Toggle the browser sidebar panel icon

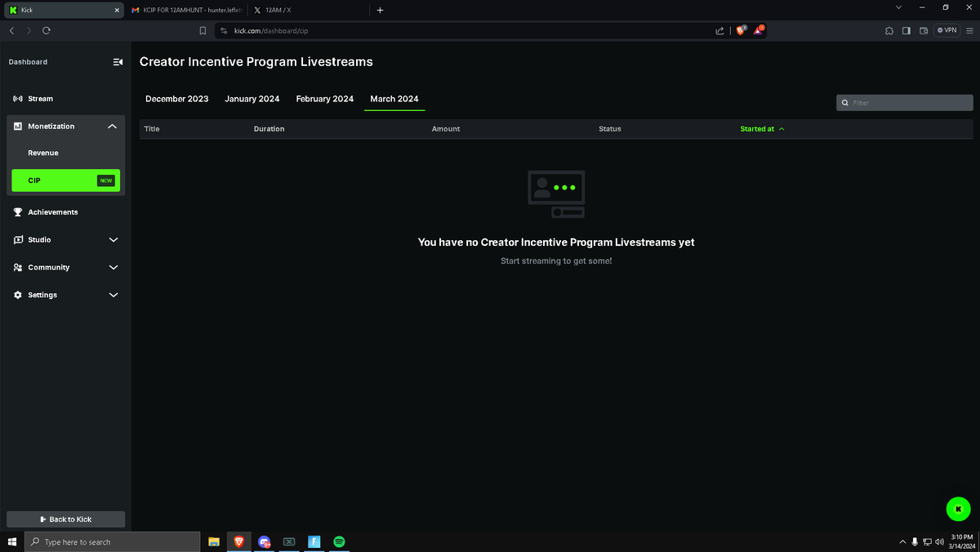(906, 30)
